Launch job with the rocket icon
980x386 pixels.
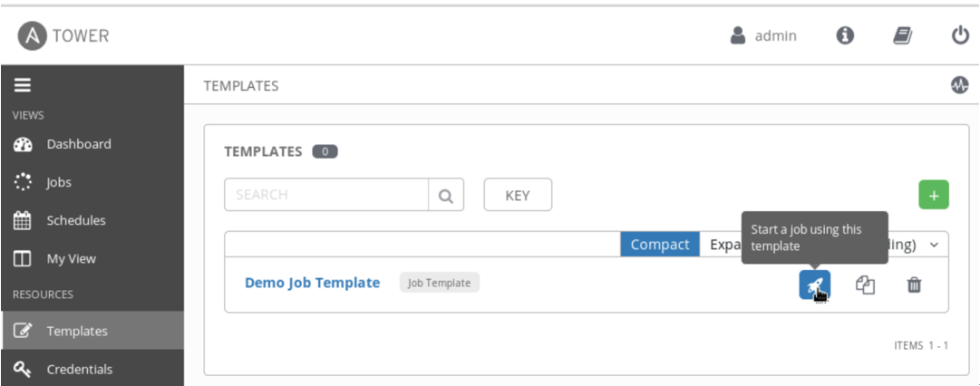coord(814,285)
